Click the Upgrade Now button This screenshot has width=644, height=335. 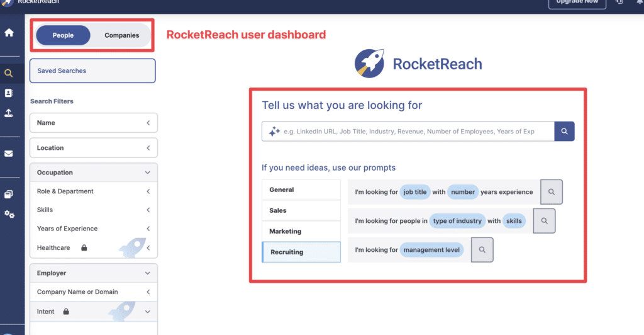pos(577,3)
